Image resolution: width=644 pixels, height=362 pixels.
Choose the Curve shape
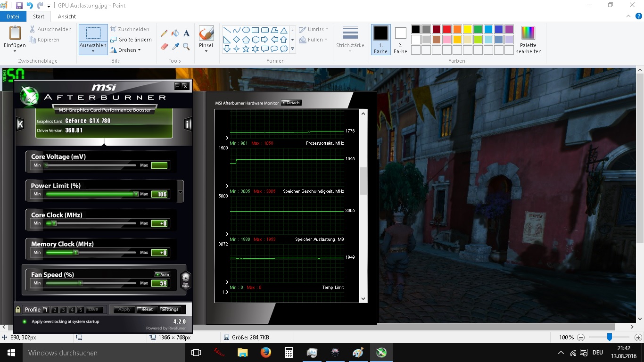coord(236,30)
